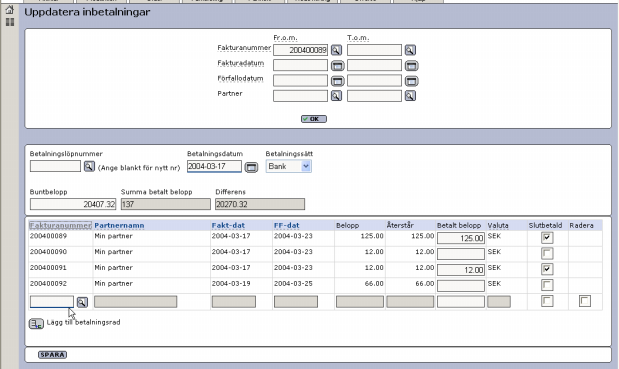Open lookup for Partner Fr.o.m. field
619x369 pixels.
336,96
